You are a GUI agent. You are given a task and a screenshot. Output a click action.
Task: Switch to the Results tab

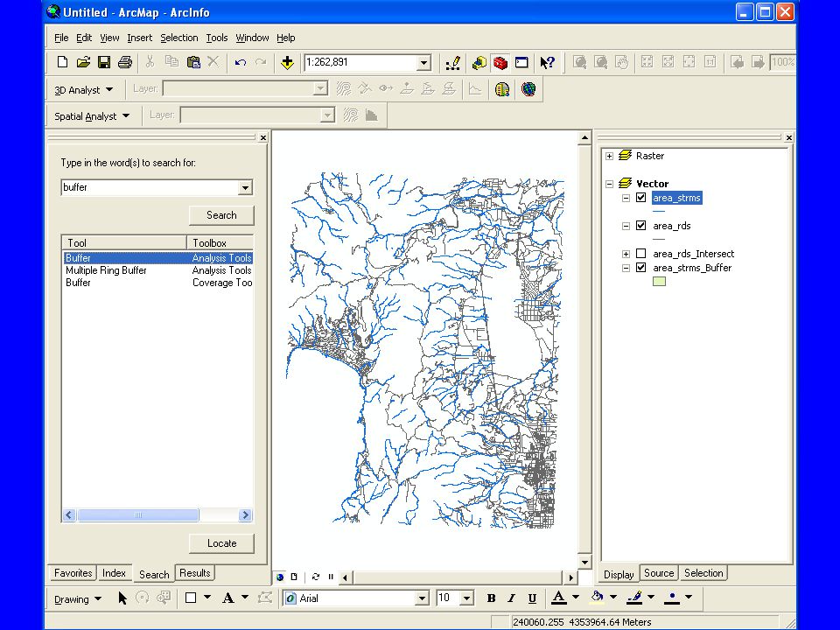[x=195, y=572]
